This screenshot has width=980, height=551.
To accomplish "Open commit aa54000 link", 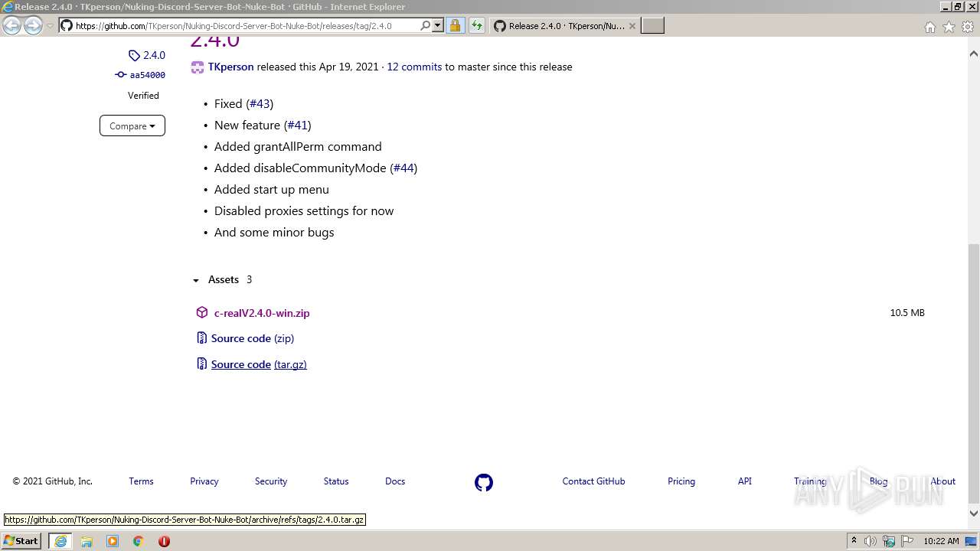I will click(x=140, y=75).
